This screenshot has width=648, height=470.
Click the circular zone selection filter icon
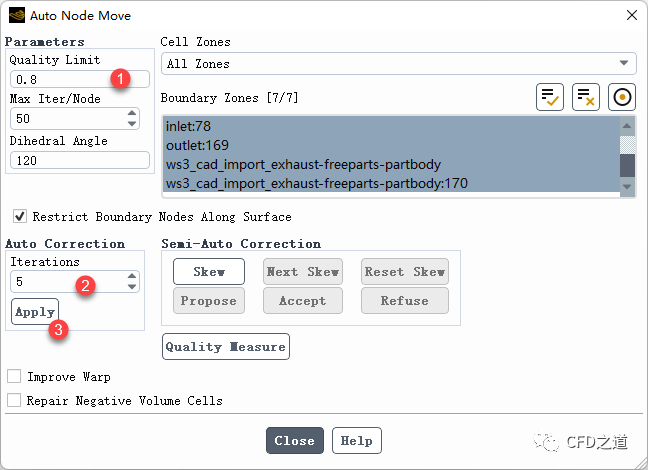[622, 97]
